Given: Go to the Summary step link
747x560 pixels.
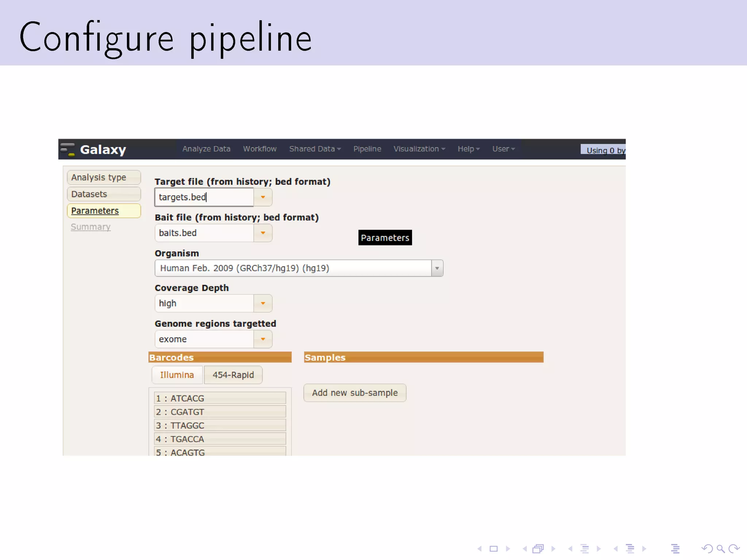Looking at the screenshot, I should pyautogui.click(x=91, y=227).
